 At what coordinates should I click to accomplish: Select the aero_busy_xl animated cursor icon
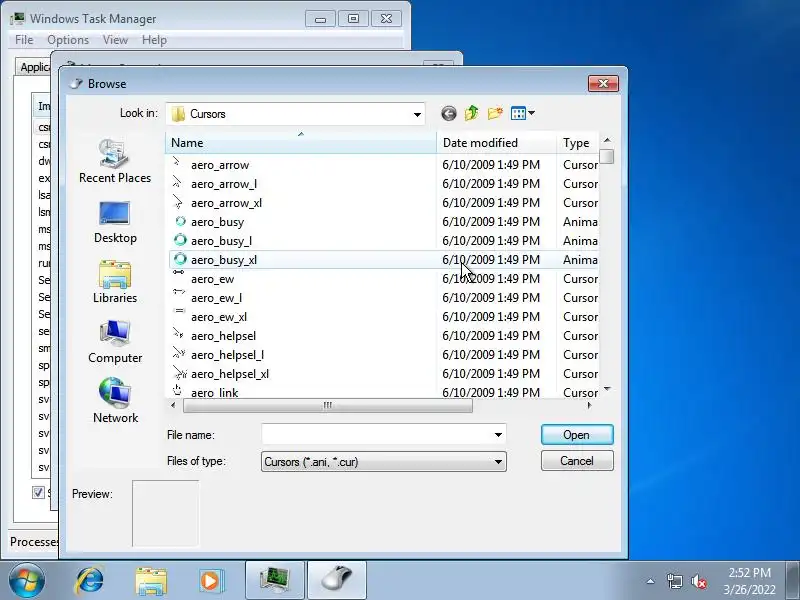tap(180, 259)
